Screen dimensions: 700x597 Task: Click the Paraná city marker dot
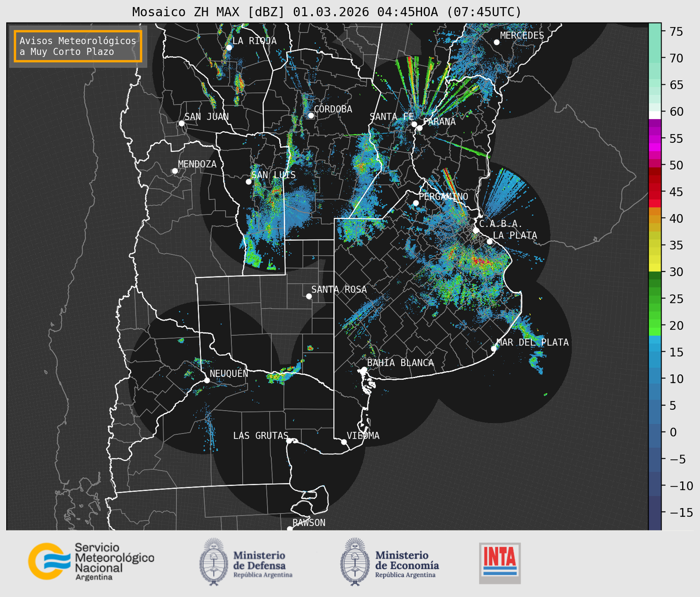tap(420, 128)
